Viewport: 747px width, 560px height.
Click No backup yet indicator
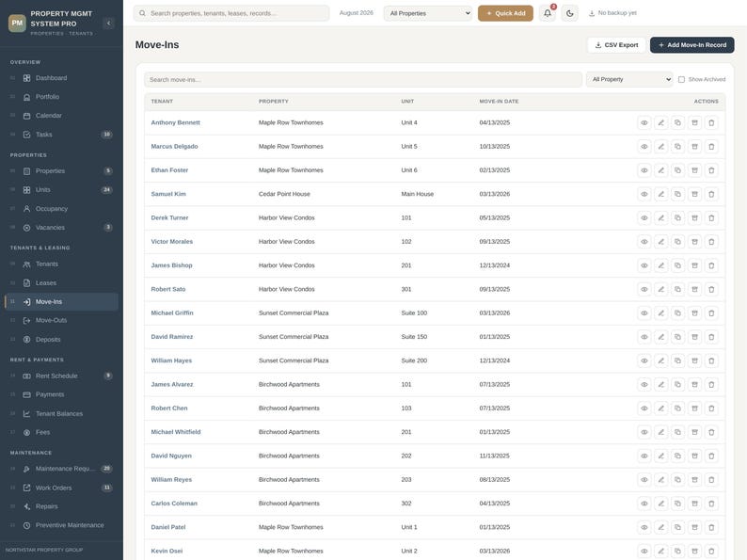[x=612, y=13]
